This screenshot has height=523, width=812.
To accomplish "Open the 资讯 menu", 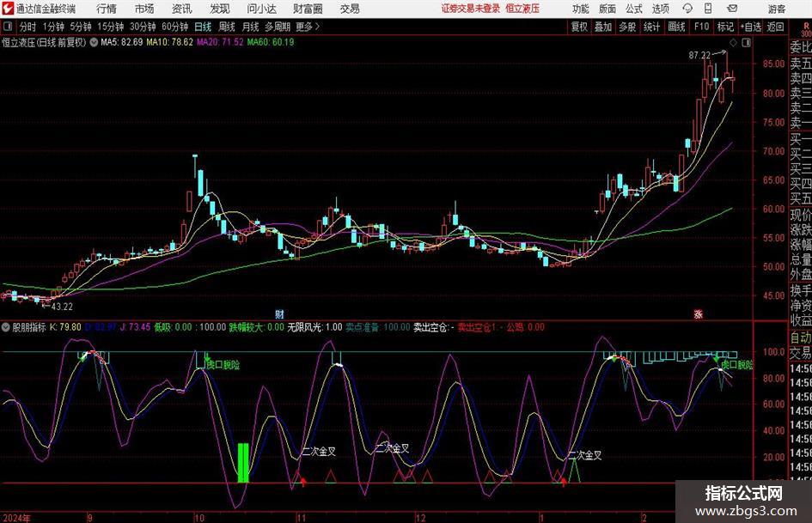I will (182, 9).
